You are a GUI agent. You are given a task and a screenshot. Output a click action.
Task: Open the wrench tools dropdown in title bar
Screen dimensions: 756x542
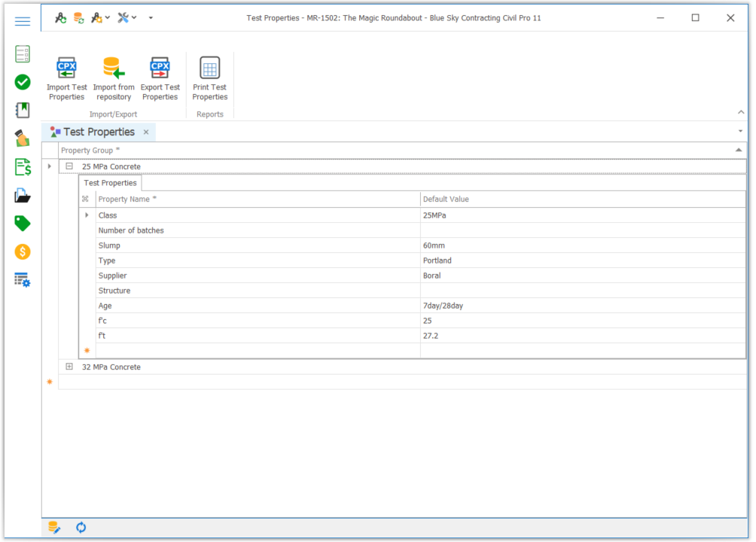[127, 18]
